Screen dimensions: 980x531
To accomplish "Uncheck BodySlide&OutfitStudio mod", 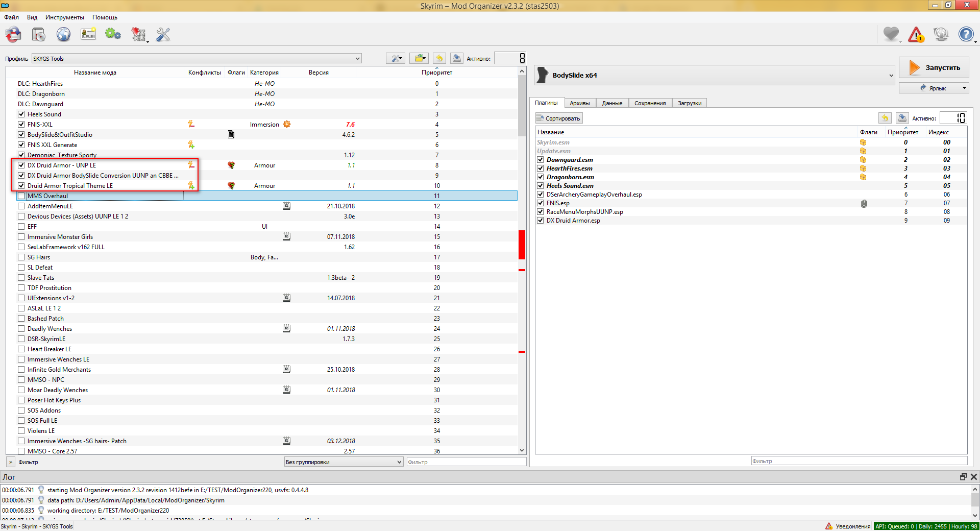I will (x=21, y=135).
